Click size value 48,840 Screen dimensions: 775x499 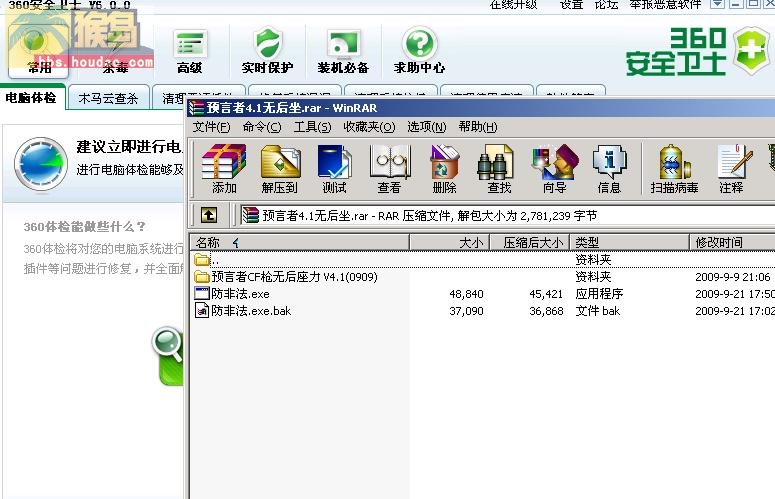coord(466,294)
